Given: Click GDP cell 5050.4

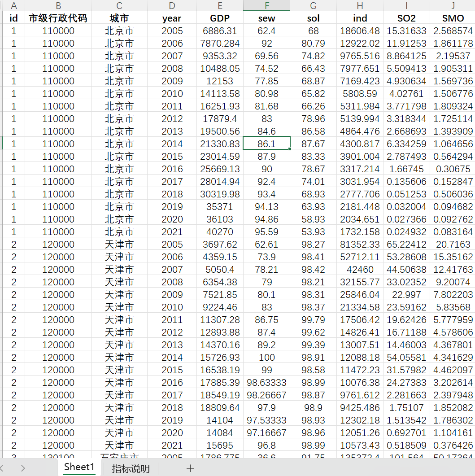Looking at the screenshot, I should pos(220,269).
